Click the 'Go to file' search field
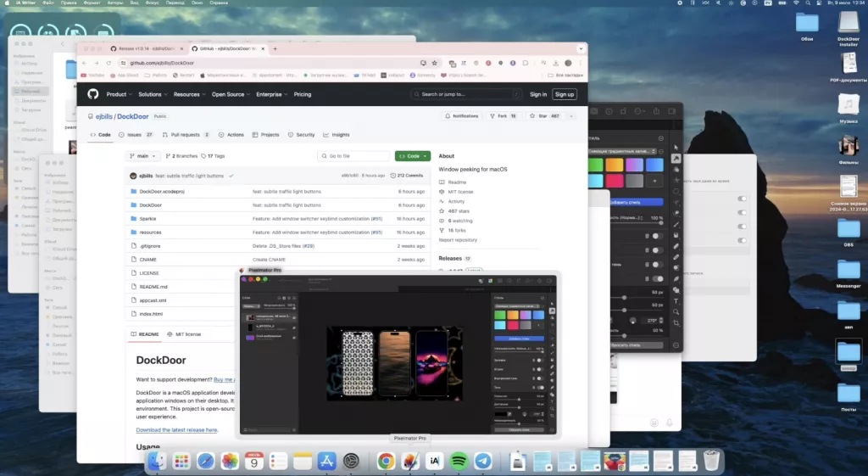 click(x=353, y=156)
